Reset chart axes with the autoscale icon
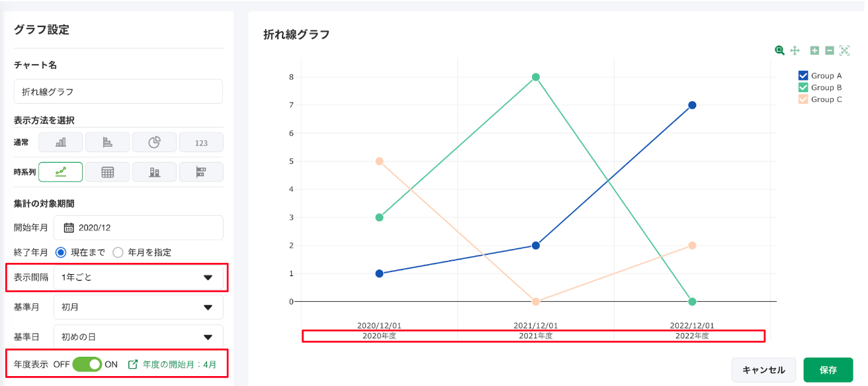This screenshot has width=868, height=386. [844, 50]
